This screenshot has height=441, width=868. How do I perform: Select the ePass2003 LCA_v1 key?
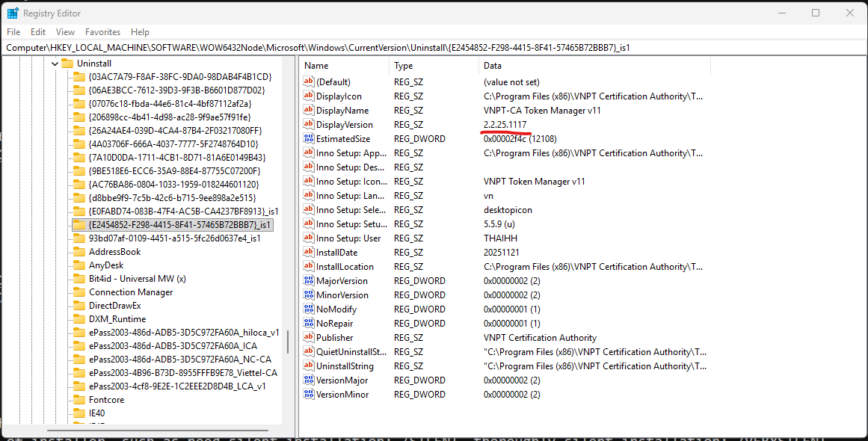pos(177,386)
